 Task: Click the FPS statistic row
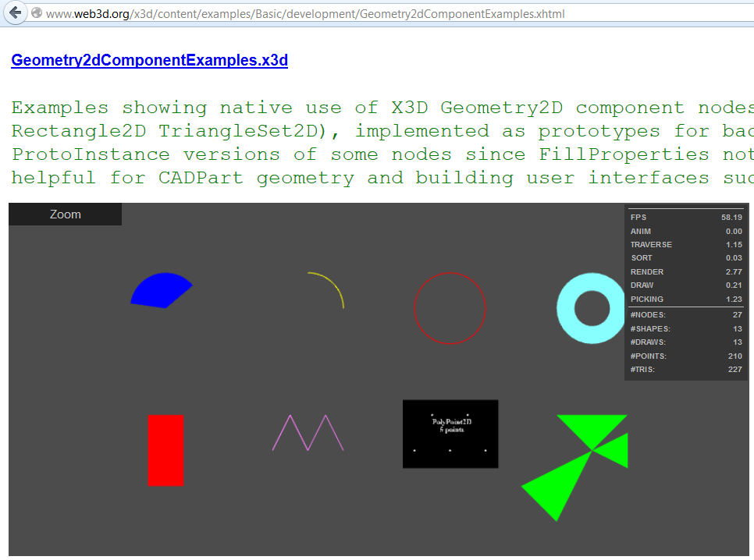tap(685, 218)
